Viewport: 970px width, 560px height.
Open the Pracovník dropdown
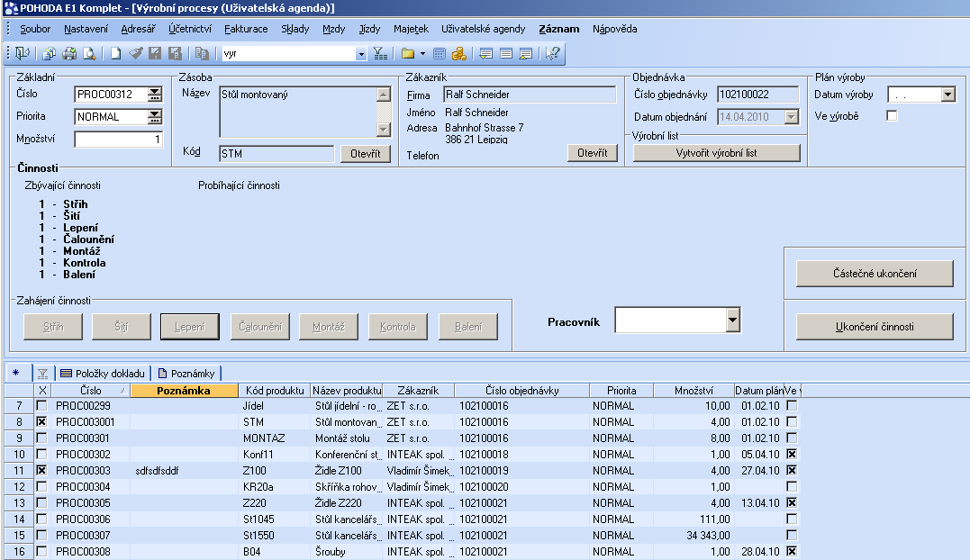(733, 321)
